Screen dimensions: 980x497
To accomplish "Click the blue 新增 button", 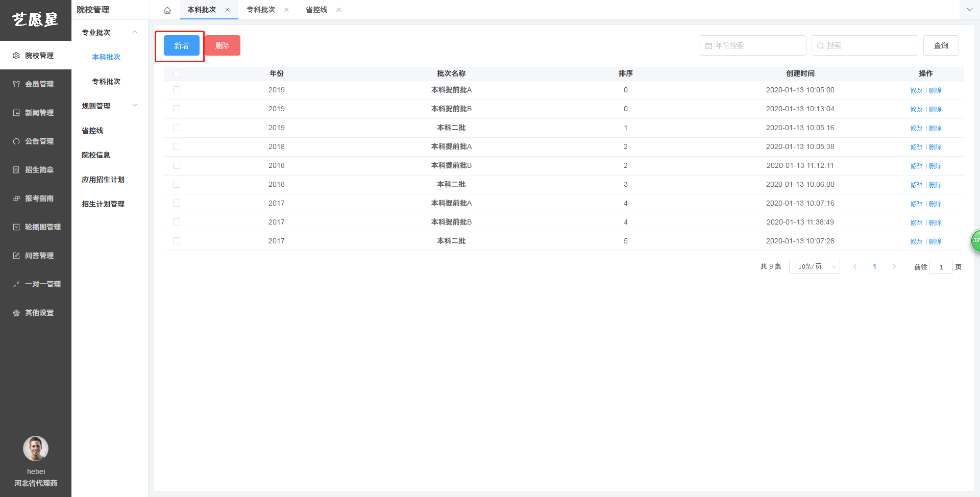I will click(x=182, y=45).
